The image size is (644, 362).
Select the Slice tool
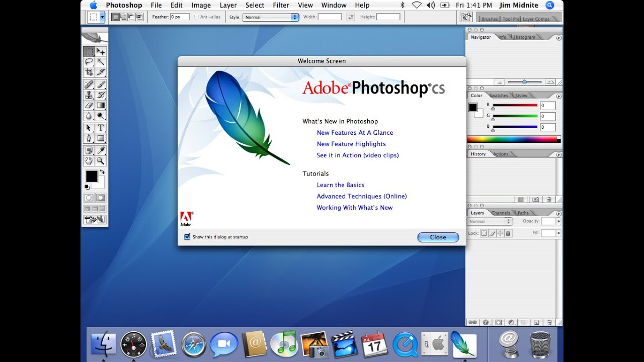101,72
